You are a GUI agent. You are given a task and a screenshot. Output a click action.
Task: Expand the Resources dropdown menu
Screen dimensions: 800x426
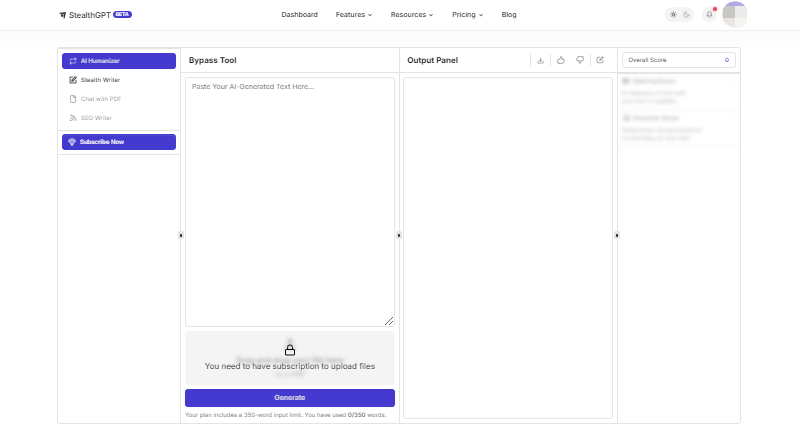coord(412,15)
